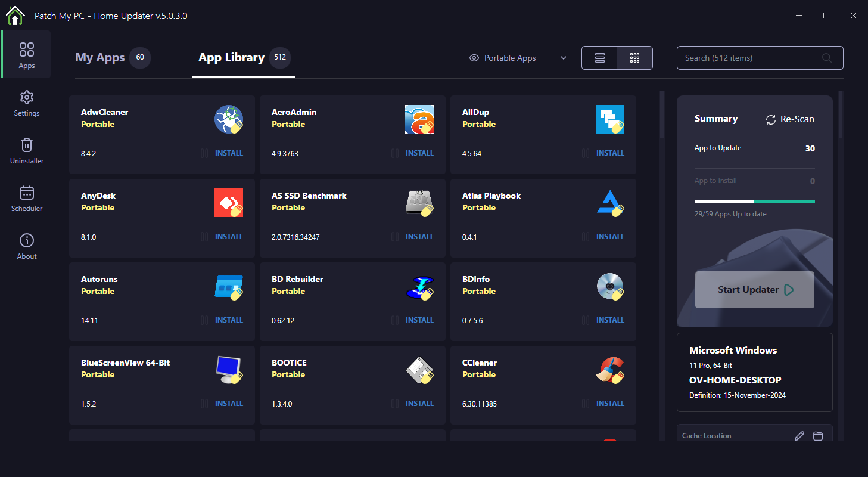Click the AnyDesk app title
Viewport: 868px width, 477px height.
98,196
